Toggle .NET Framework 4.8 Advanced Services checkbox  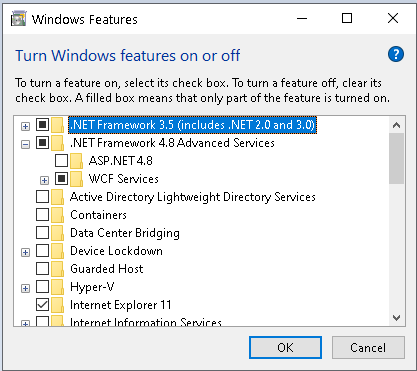click(x=42, y=143)
